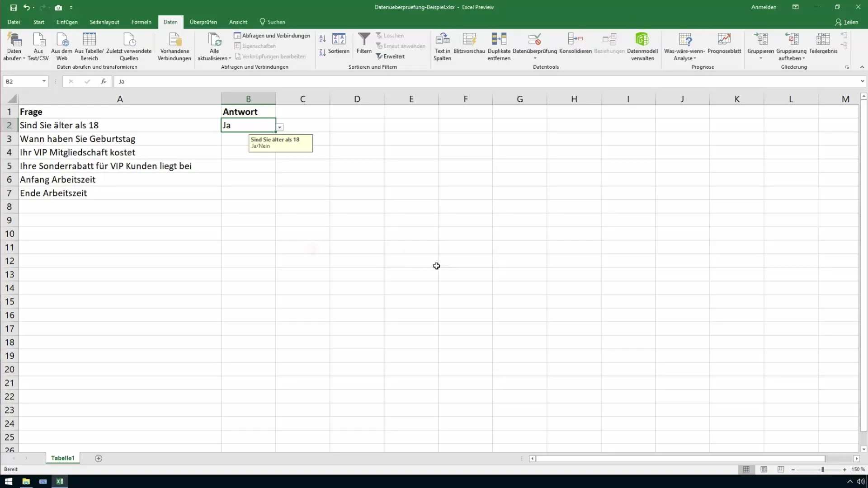Open Vorhandene Verbindungen
868x488 pixels.
(175, 46)
